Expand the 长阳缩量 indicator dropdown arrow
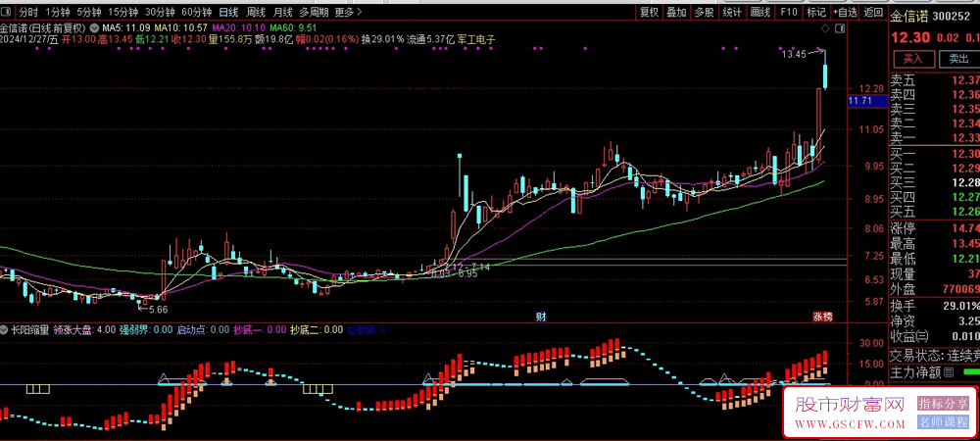The width and height of the screenshot is (980, 441). coord(5,329)
